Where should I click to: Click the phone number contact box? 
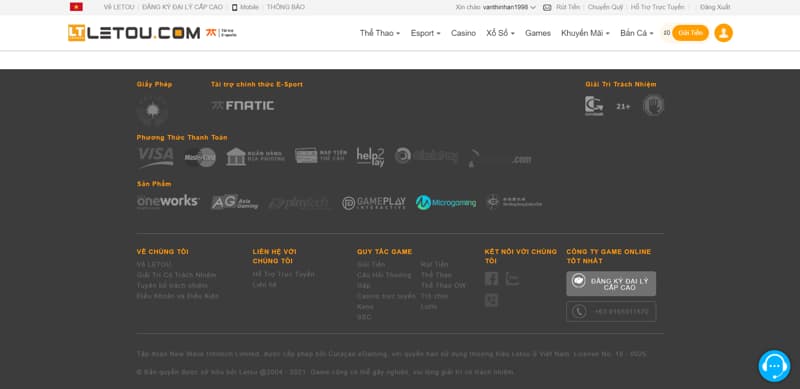click(x=611, y=311)
